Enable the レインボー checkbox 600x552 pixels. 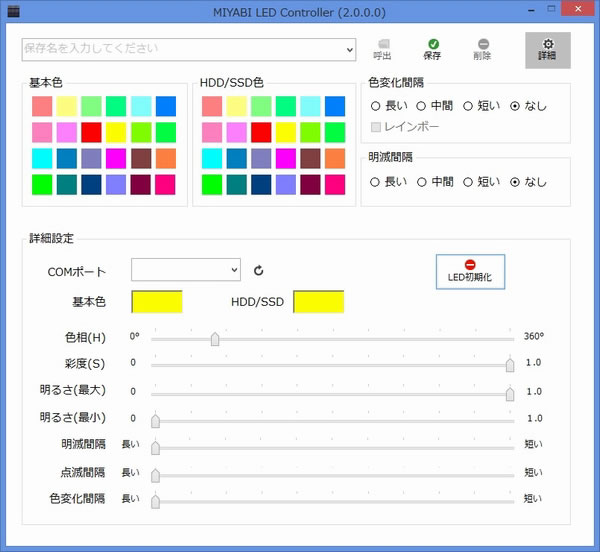pyautogui.click(x=376, y=127)
